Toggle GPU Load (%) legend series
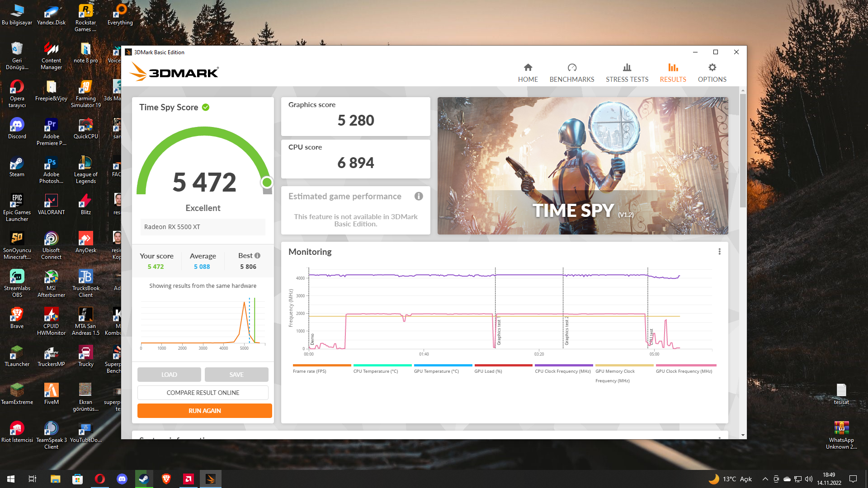The image size is (868, 488). click(x=503, y=368)
